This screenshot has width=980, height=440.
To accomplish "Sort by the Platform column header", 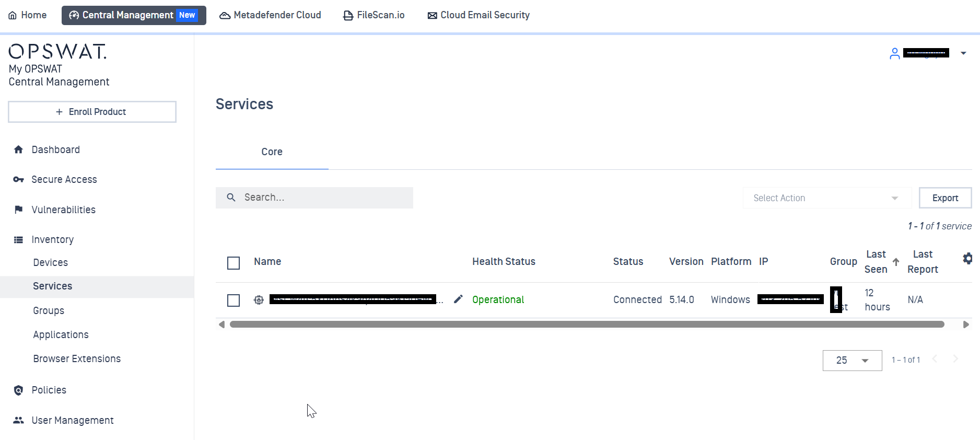I will click(731, 261).
